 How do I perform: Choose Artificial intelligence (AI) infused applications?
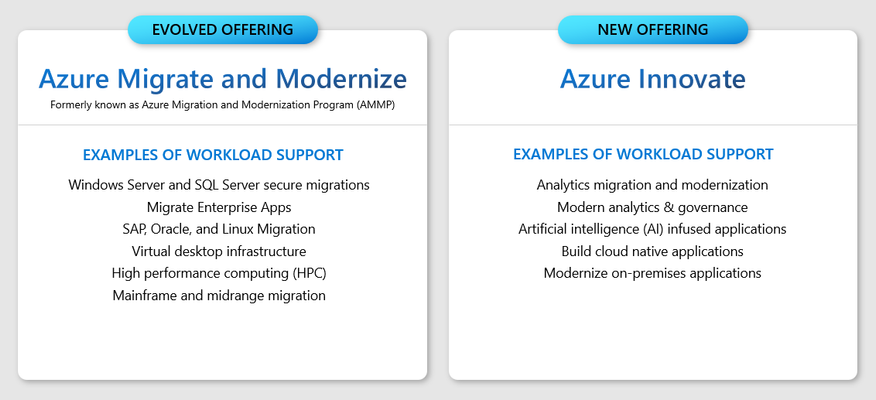tap(653, 229)
